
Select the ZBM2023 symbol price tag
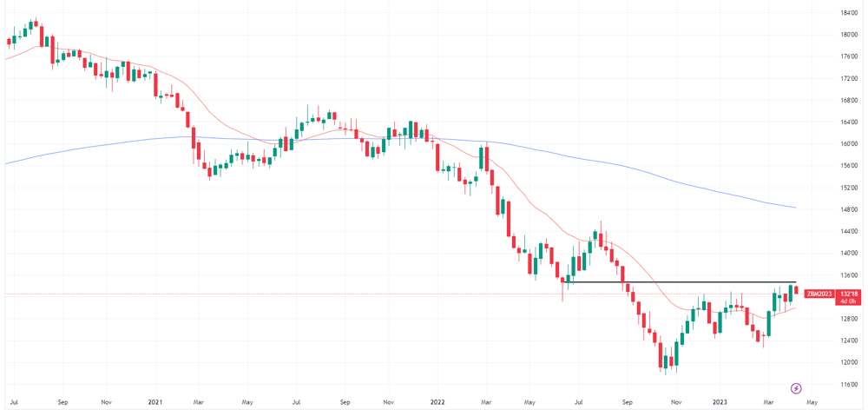pos(819,294)
